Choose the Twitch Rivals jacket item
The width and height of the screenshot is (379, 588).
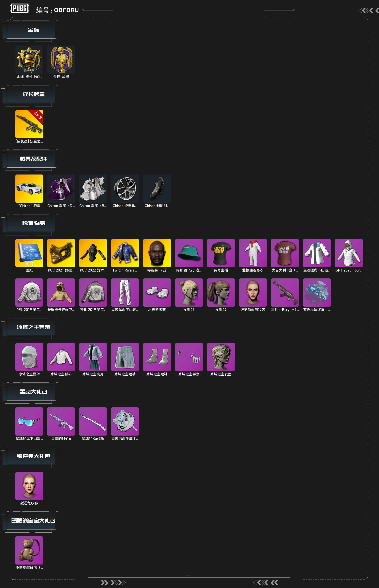point(125,253)
